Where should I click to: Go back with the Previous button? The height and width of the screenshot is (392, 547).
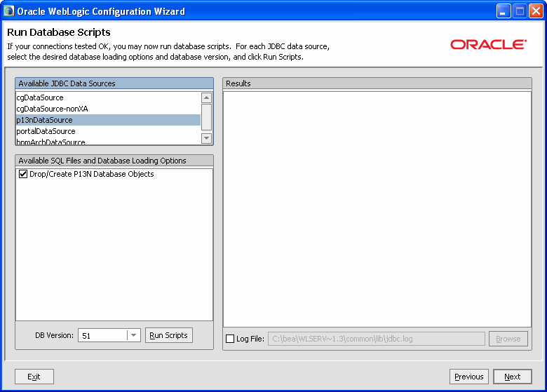(469, 377)
